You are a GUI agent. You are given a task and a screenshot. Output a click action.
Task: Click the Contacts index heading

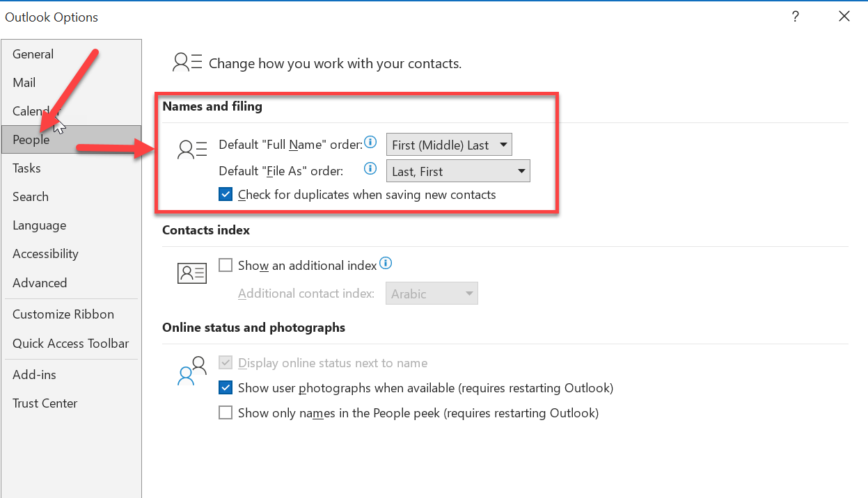[206, 230]
